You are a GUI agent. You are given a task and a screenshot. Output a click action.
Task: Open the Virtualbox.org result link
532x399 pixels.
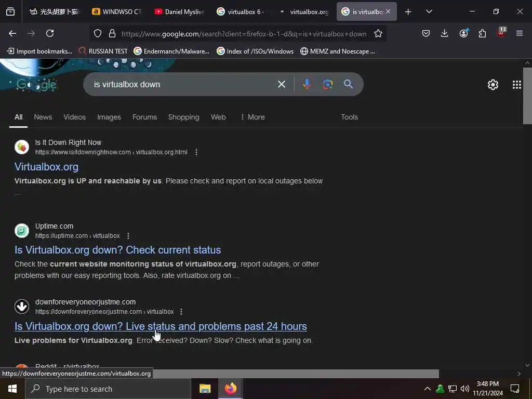(46, 167)
